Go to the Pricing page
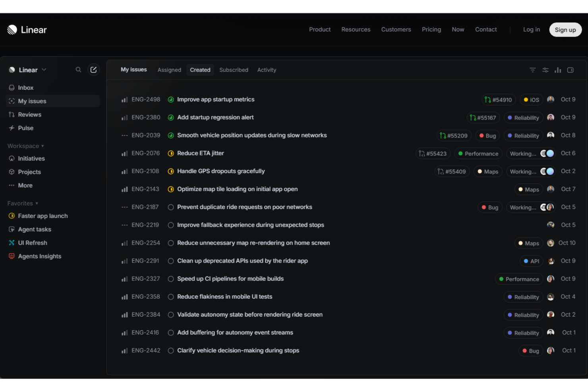Viewport: 588px width, 392px height. [431, 29]
